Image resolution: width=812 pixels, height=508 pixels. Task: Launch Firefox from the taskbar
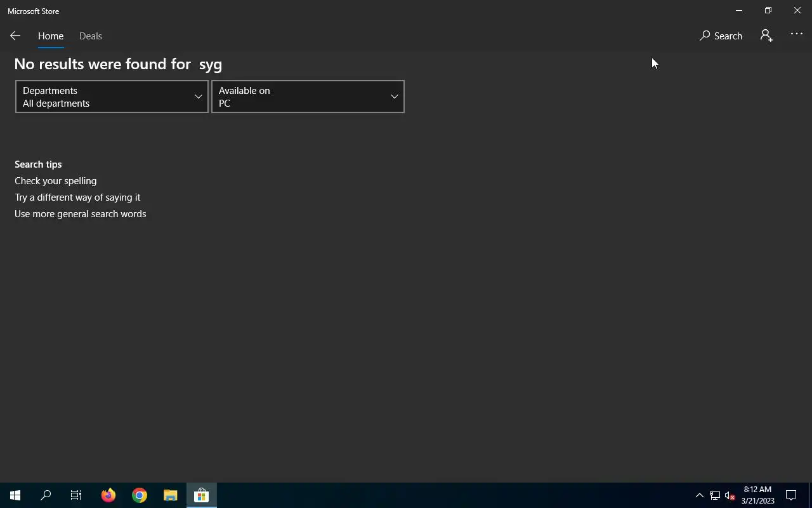click(108, 495)
